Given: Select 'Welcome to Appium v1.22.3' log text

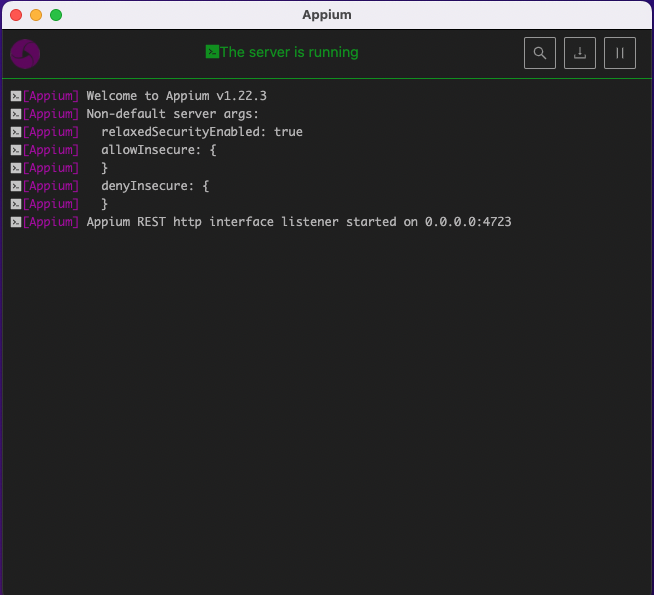Looking at the screenshot, I should pyautogui.click(x=176, y=96).
